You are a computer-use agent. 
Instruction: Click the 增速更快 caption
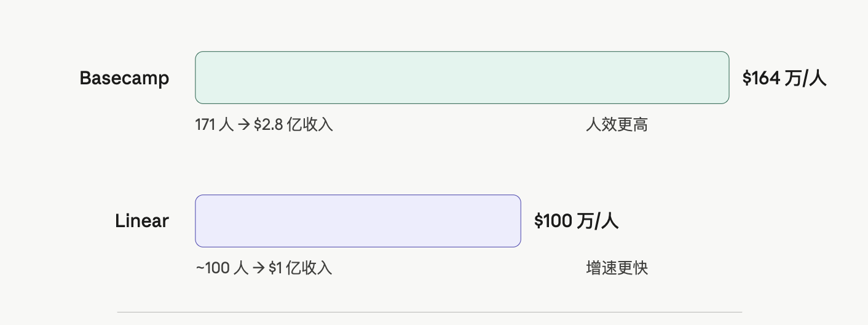pyautogui.click(x=617, y=268)
